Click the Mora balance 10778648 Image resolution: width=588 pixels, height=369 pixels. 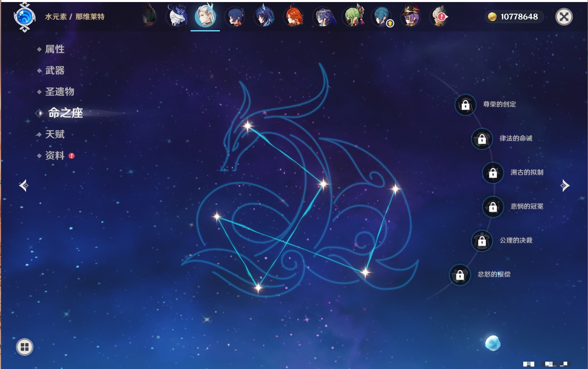point(519,17)
